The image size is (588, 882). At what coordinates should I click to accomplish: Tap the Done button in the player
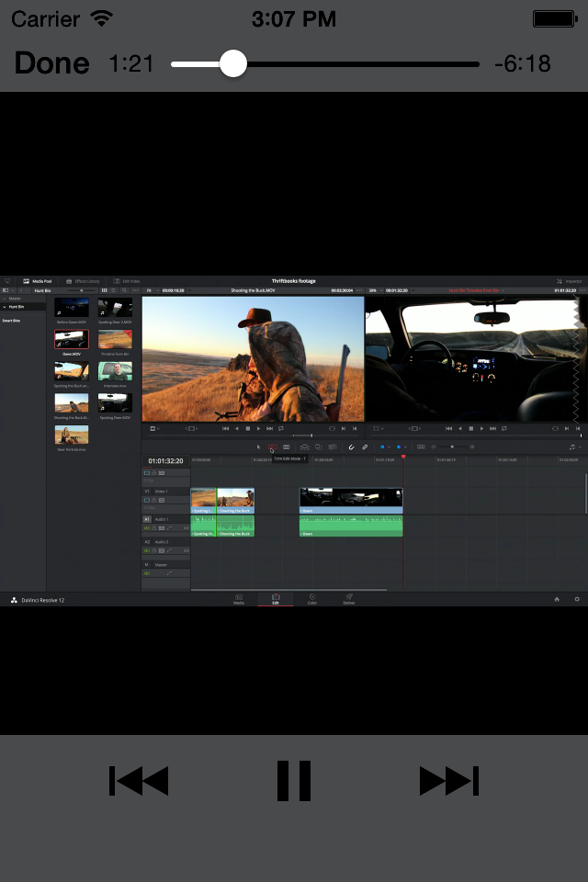click(51, 63)
